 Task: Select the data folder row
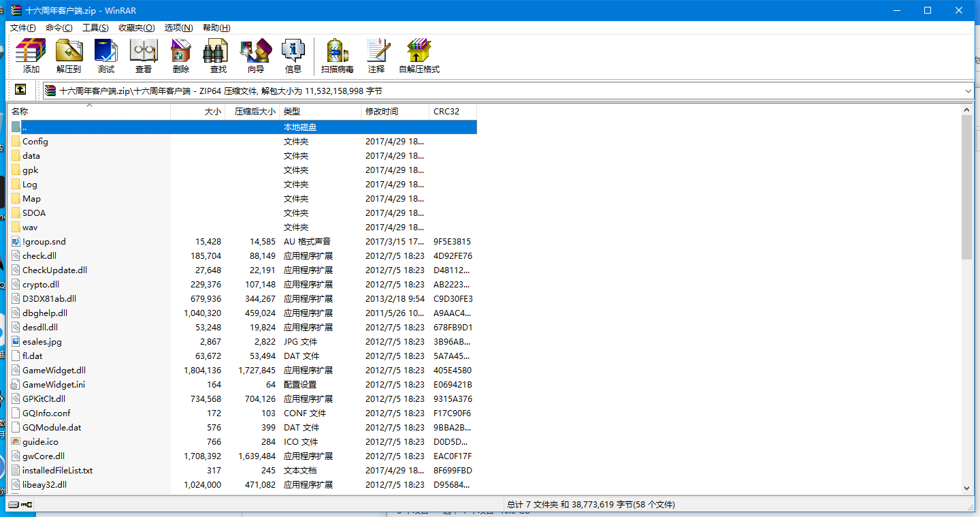click(x=243, y=156)
